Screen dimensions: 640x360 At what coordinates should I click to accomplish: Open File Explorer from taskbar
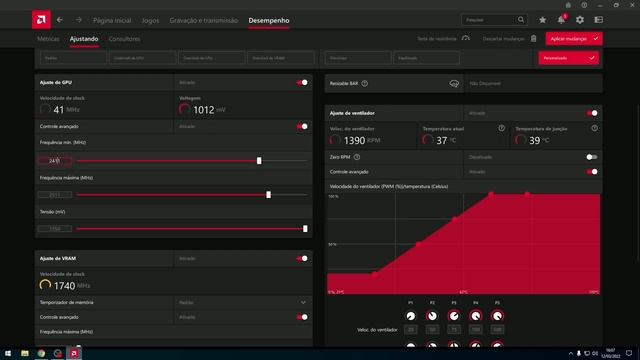coord(24,353)
